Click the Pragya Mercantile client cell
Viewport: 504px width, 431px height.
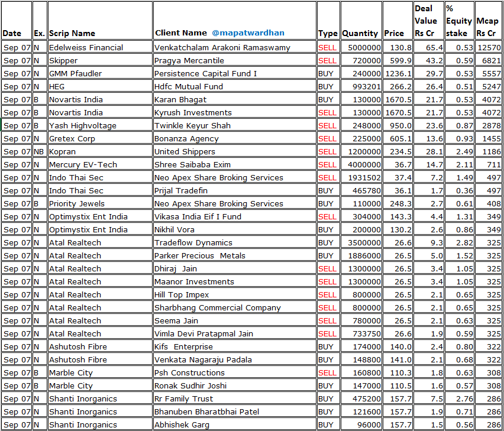pos(235,60)
